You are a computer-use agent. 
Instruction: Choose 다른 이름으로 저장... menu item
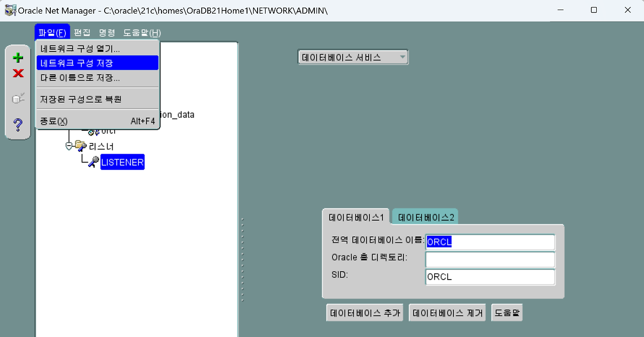(x=98, y=78)
